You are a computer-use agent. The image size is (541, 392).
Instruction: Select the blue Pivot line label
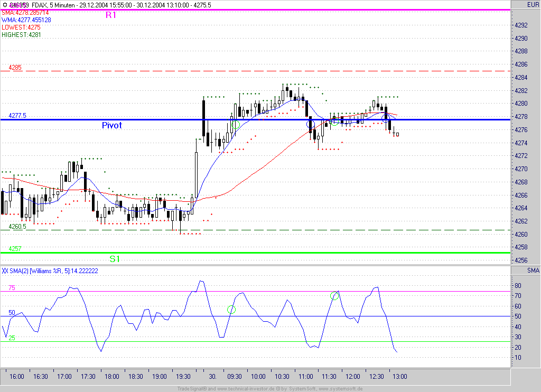(111, 125)
